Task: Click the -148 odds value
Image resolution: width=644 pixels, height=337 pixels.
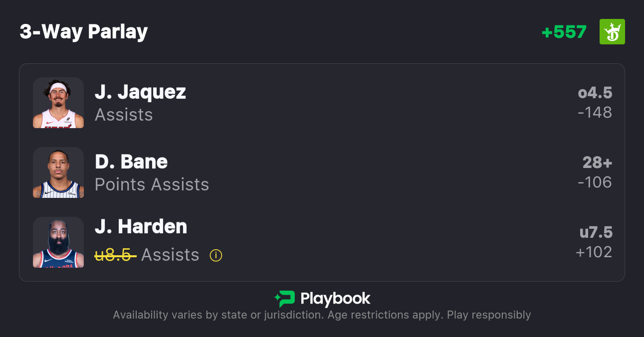Action: (595, 113)
